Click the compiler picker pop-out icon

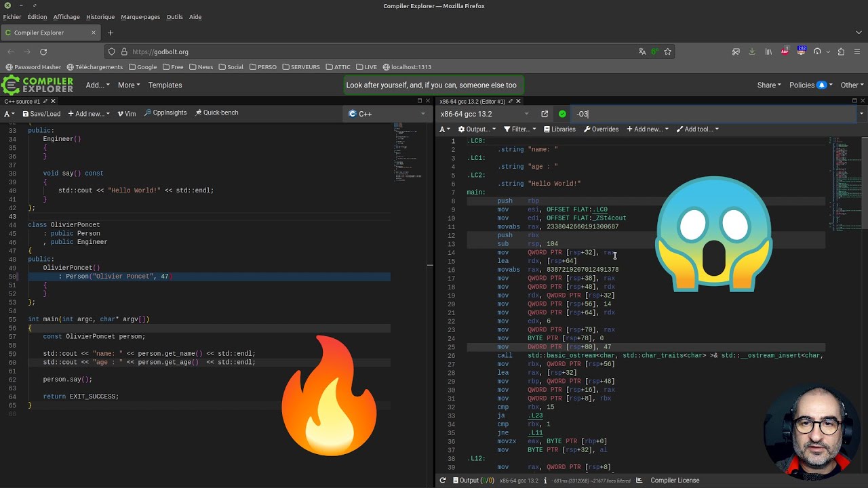click(x=545, y=114)
